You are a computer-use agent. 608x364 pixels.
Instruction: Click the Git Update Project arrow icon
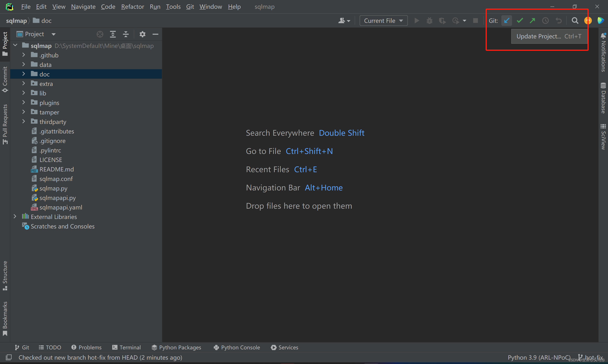tap(507, 21)
